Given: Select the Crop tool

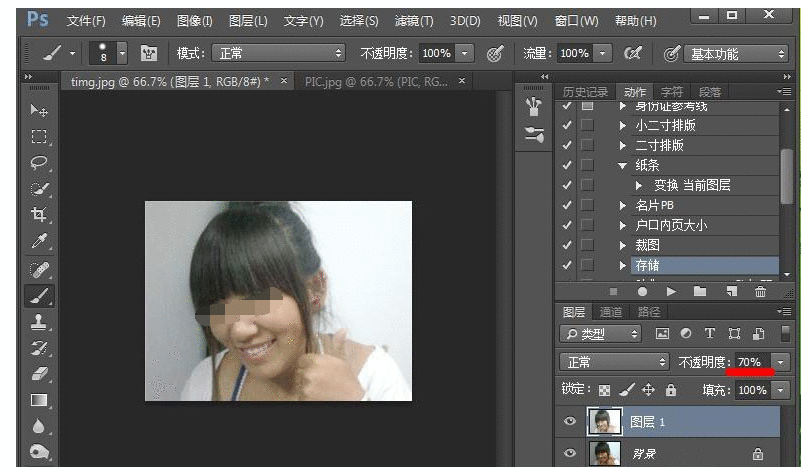Looking at the screenshot, I should tap(39, 215).
